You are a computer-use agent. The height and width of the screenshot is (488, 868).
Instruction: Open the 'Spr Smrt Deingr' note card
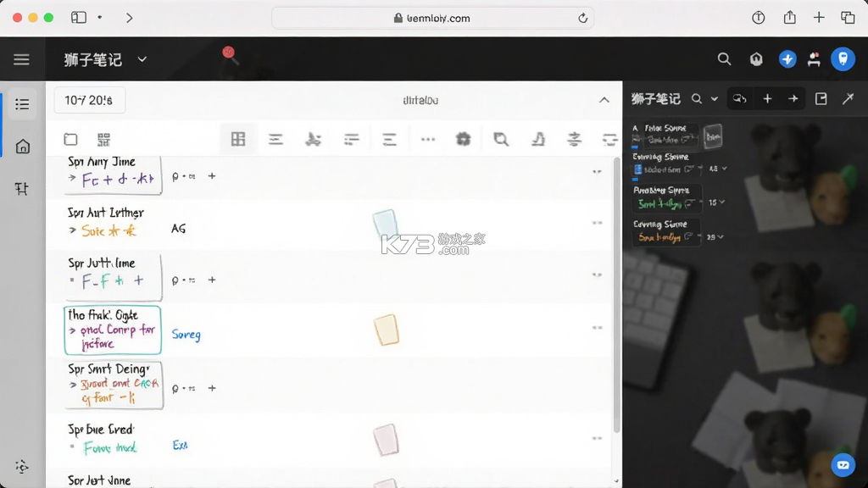114,385
